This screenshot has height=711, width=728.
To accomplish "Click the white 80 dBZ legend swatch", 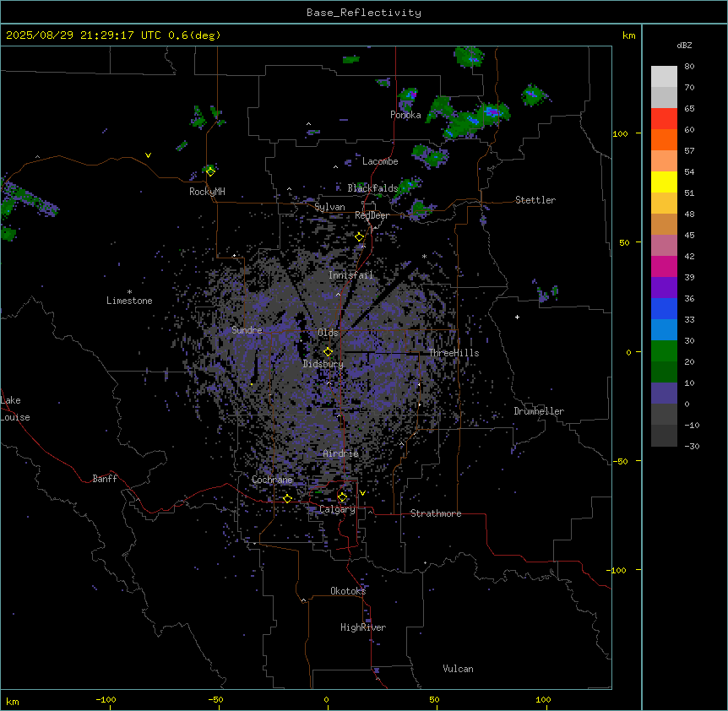I will tap(664, 77).
